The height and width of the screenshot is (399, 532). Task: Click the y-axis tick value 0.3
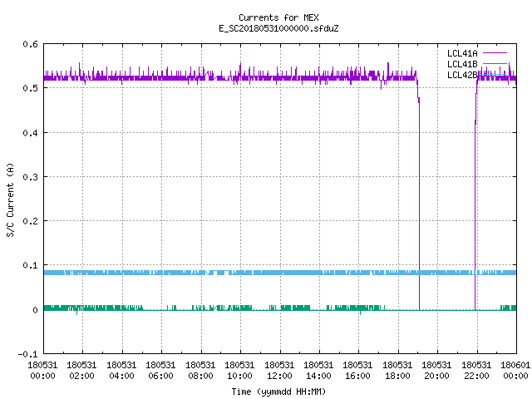click(30, 177)
